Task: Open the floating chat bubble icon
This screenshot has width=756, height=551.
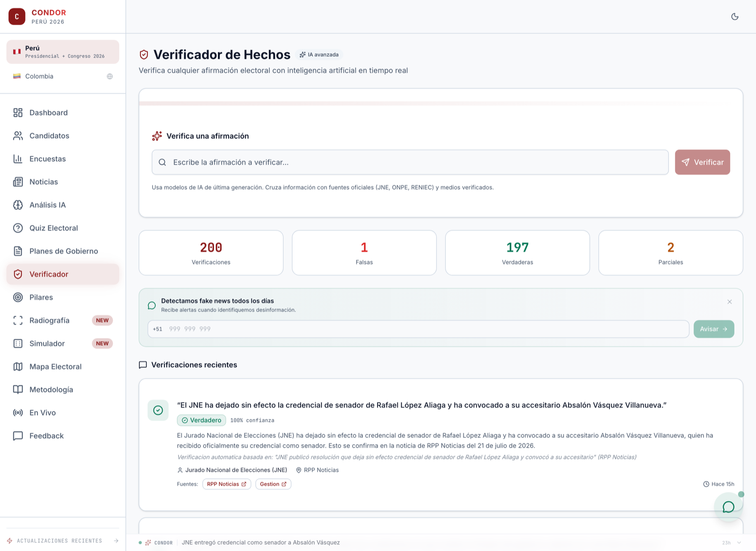Action: pyautogui.click(x=728, y=507)
